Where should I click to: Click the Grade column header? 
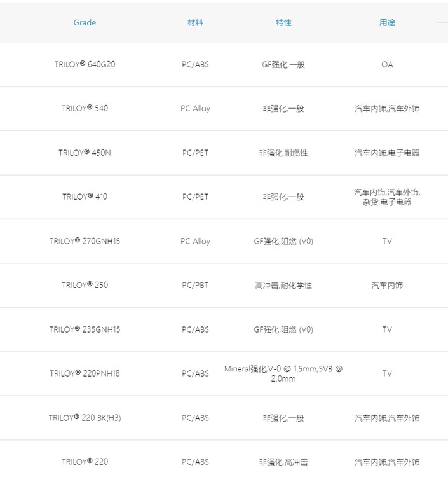point(85,23)
